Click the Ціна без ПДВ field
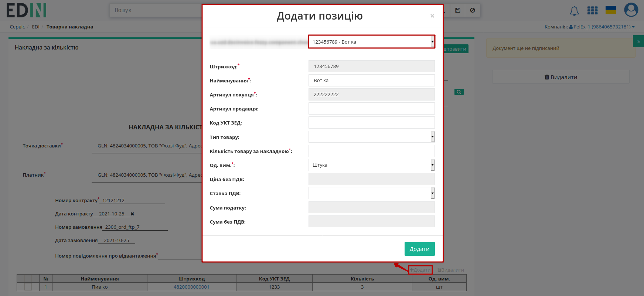The width and height of the screenshot is (644, 296). [371, 179]
